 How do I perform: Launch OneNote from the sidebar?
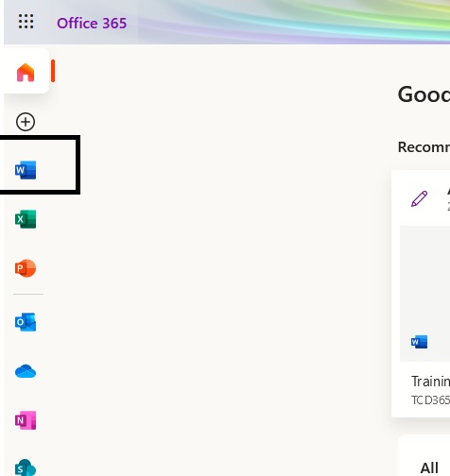26,420
